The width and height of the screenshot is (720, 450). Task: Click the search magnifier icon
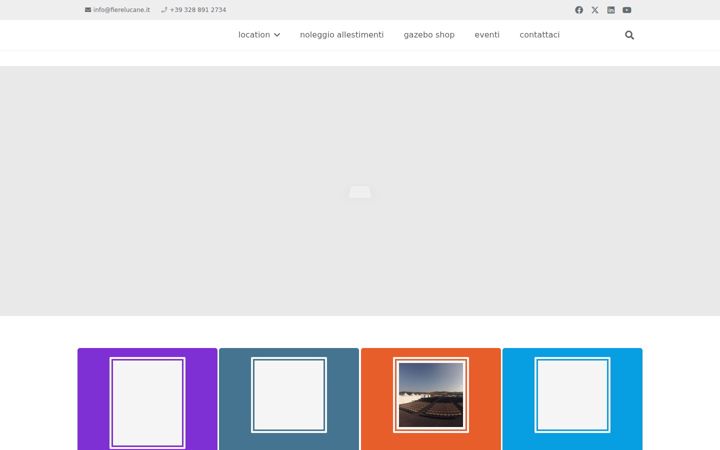pos(630,35)
